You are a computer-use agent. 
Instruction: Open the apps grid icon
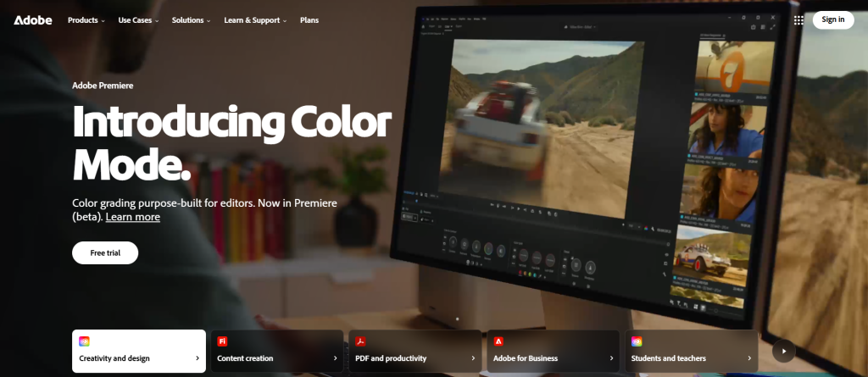[798, 19]
